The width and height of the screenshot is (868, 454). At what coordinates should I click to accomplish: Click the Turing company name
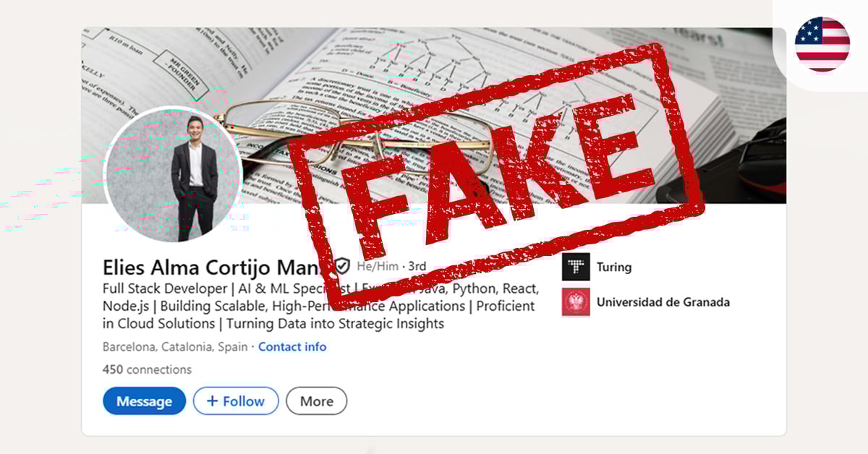pos(614,267)
